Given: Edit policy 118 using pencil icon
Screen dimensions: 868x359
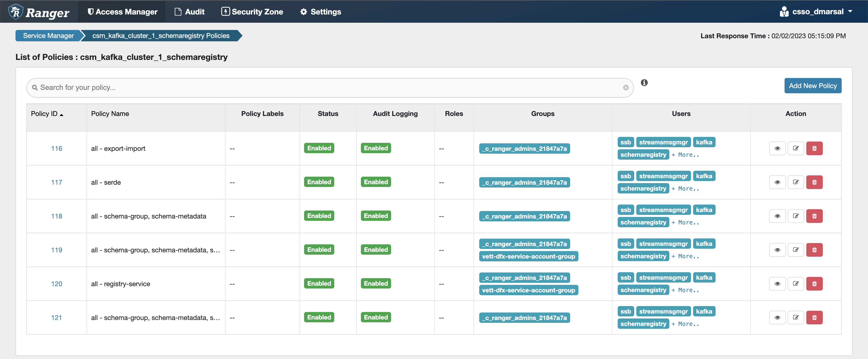Looking at the screenshot, I should coord(796,216).
